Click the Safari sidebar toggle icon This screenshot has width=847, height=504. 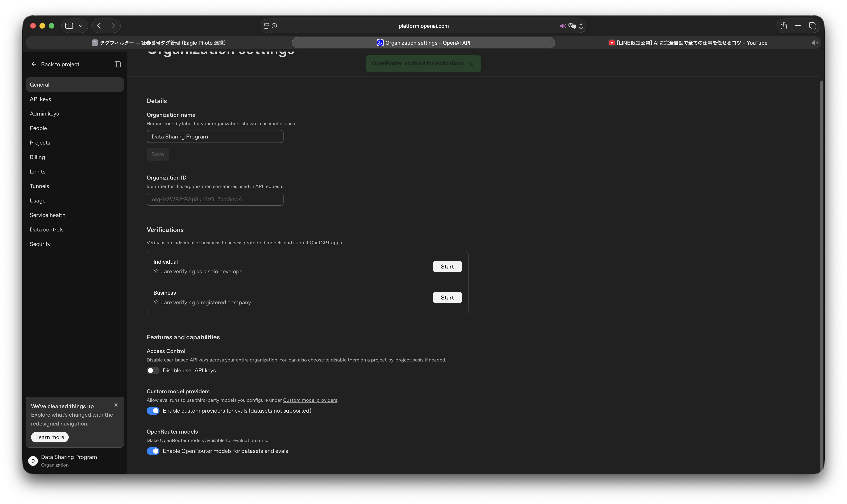[69, 26]
